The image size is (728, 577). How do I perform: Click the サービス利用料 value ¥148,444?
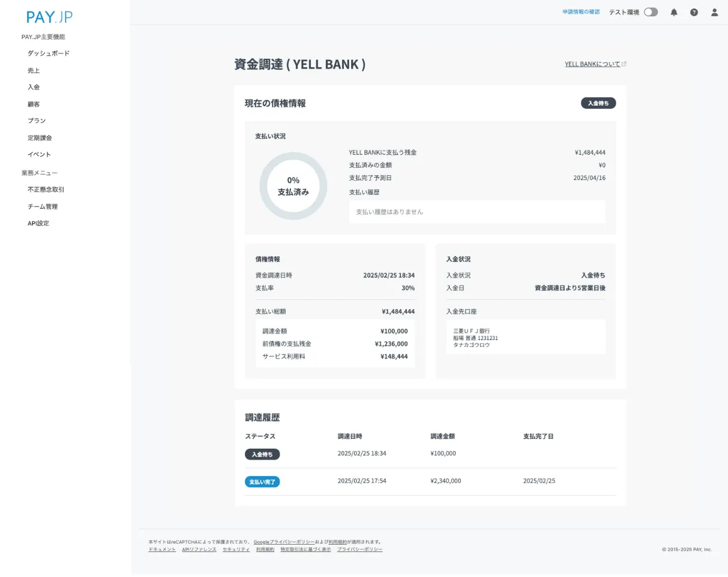coord(394,356)
